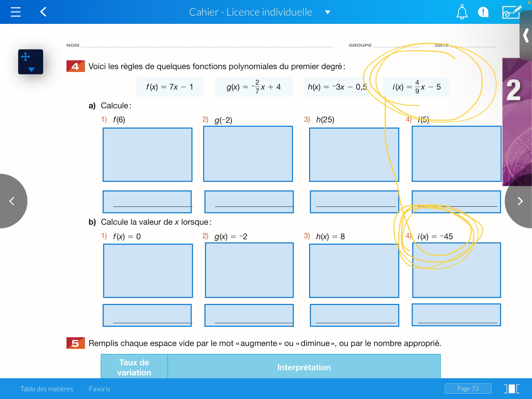Open Table des matières
The width and height of the screenshot is (532, 399).
pyautogui.click(x=47, y=389)
